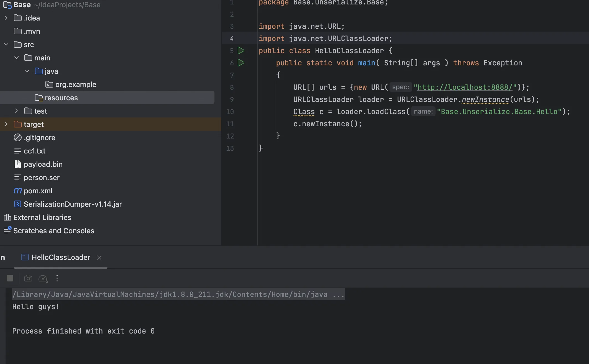
Task: Select the payload.bin file in project tree
Action: click(x=43, y=164)
